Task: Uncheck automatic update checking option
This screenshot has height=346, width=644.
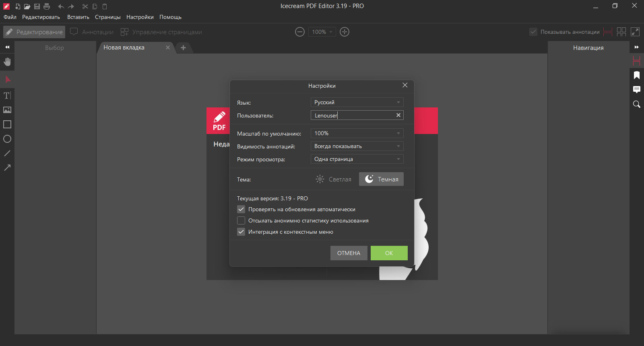Action: 241,209
